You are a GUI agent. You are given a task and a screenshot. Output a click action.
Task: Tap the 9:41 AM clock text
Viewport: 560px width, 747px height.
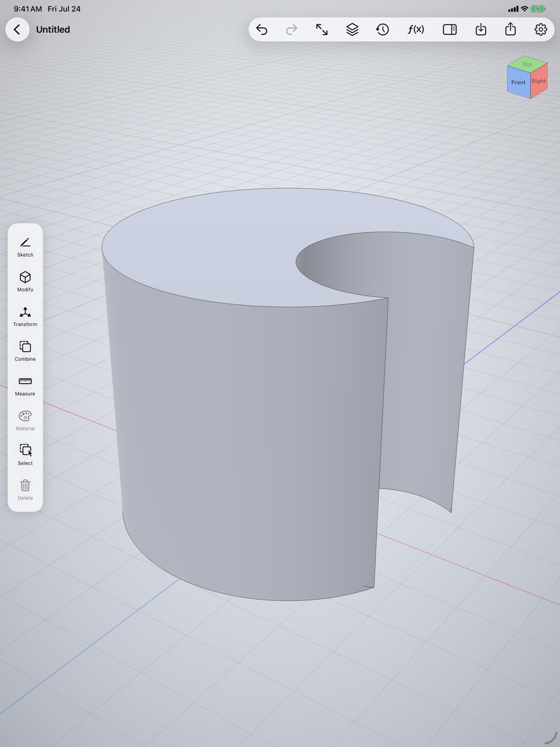tap(28, 9)
